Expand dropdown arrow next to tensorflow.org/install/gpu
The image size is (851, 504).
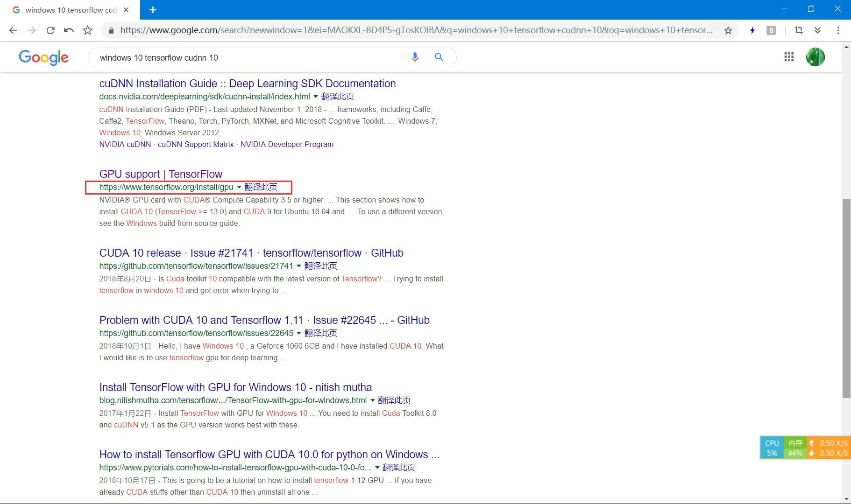239,187
